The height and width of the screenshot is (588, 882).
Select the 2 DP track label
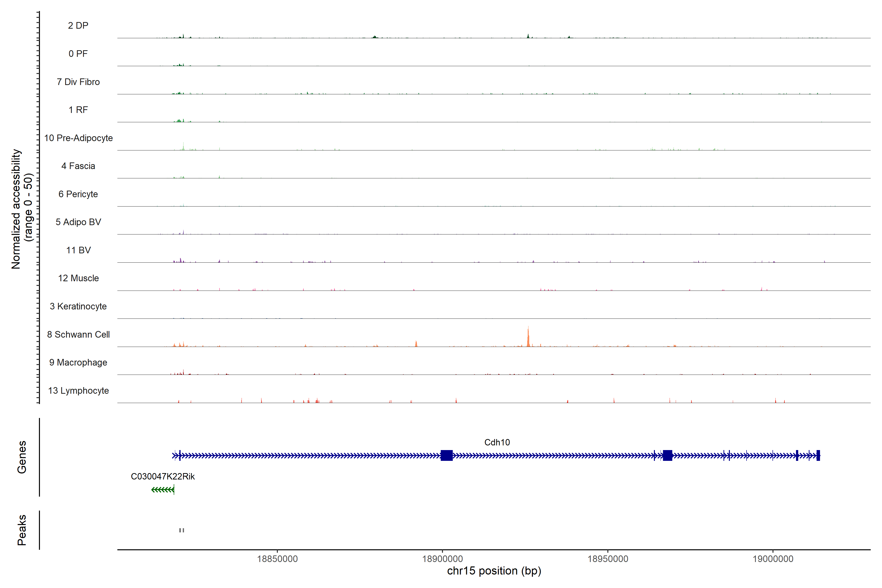click(x=78, y=25)
